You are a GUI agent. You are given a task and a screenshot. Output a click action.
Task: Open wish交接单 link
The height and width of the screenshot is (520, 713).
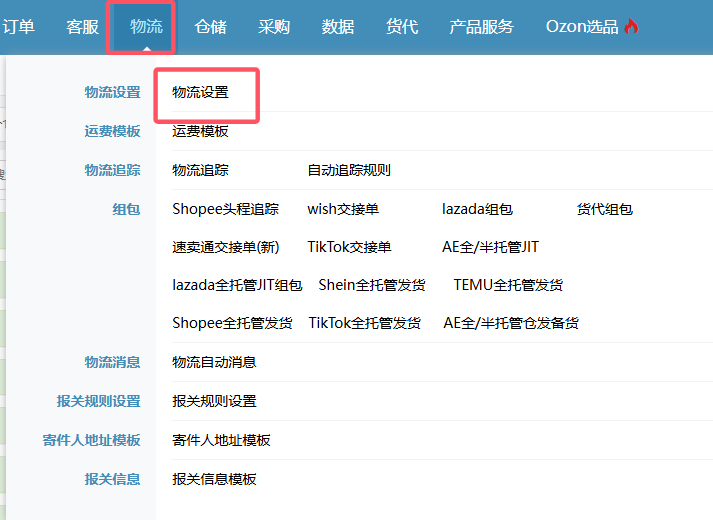tap(343, 209)
